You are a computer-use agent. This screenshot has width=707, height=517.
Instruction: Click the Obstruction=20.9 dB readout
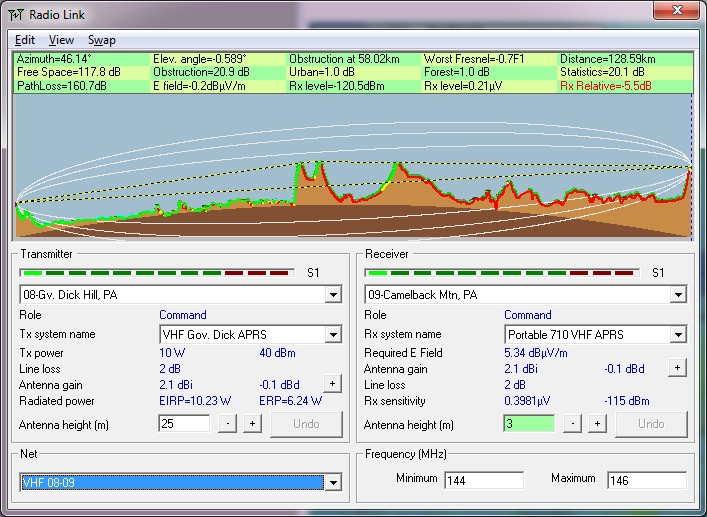[202, 72]
